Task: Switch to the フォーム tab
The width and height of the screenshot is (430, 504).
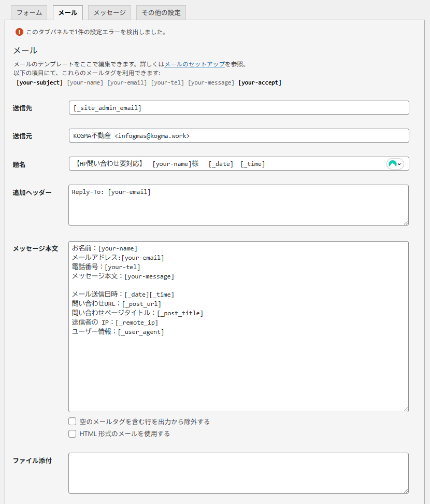Action: (29, 12)
